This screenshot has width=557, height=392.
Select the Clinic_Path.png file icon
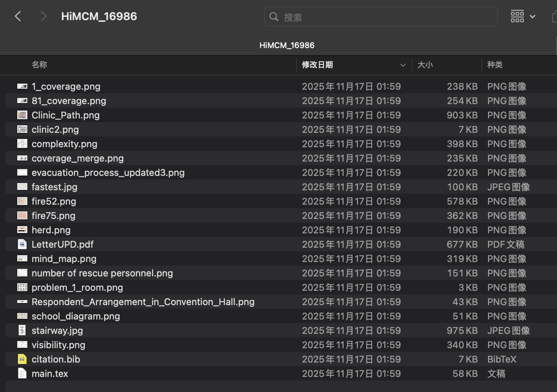click(22, 115)
